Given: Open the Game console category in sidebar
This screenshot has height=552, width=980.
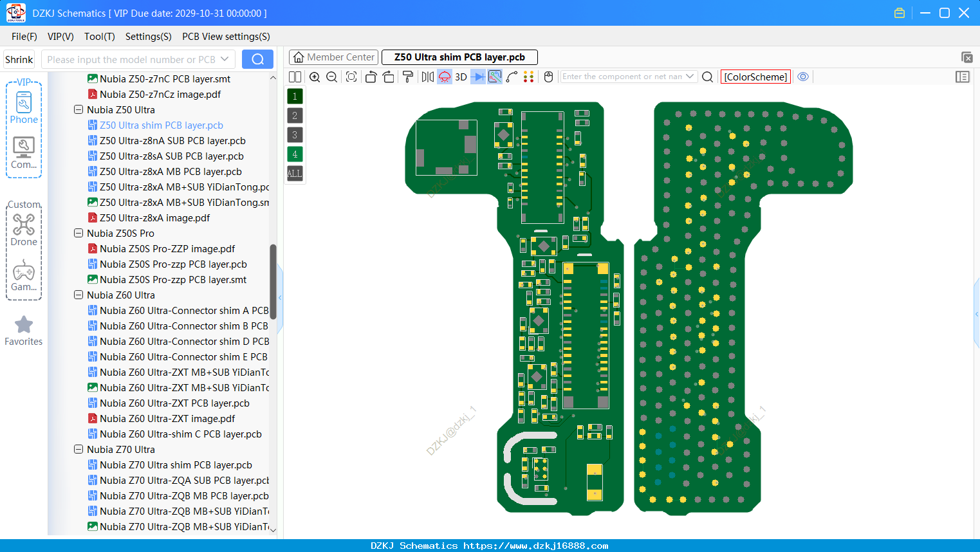Looking at the screenshot, I should (x=24, y=275).
